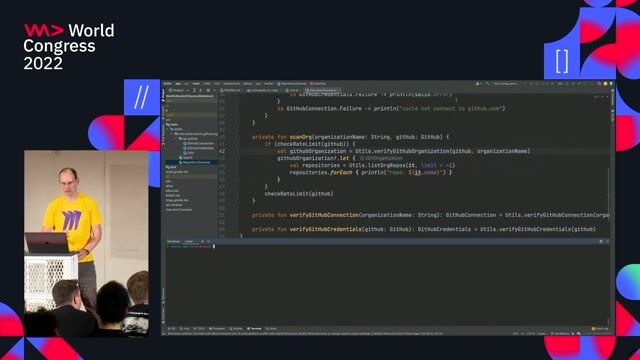Click scanOrg function name in editor
Screen dimensions: 640x360
click(x=300, y=137)
